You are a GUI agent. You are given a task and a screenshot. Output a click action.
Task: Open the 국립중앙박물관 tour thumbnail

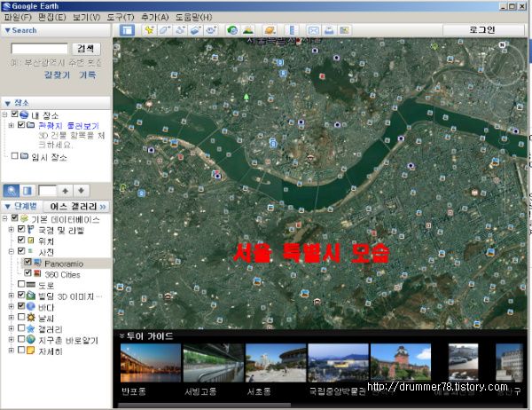[338, 363]
